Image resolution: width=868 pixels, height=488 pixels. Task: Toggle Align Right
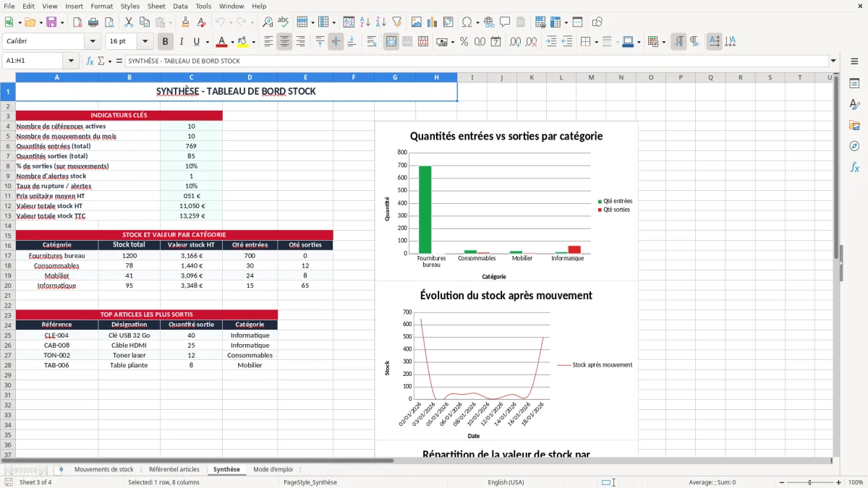[x=300, y=42]
